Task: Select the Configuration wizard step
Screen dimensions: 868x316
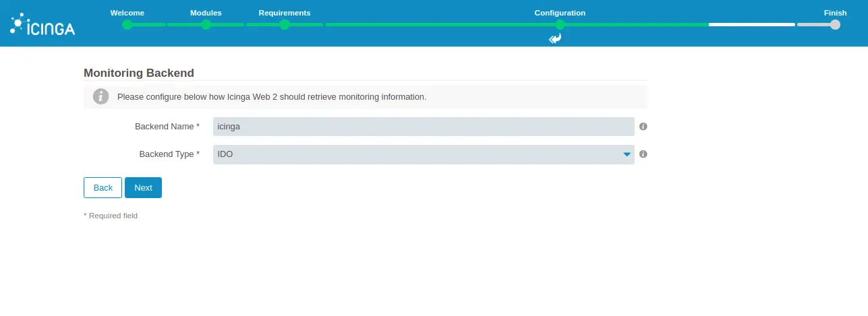Action: click(x=560, y=13)
